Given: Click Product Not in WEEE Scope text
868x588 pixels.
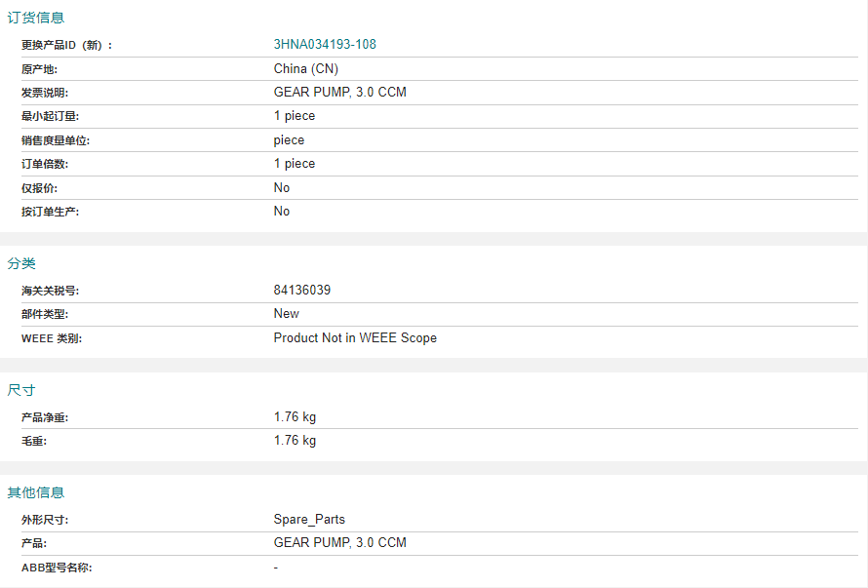Looking at the screenshot, I should click(355, 337).
